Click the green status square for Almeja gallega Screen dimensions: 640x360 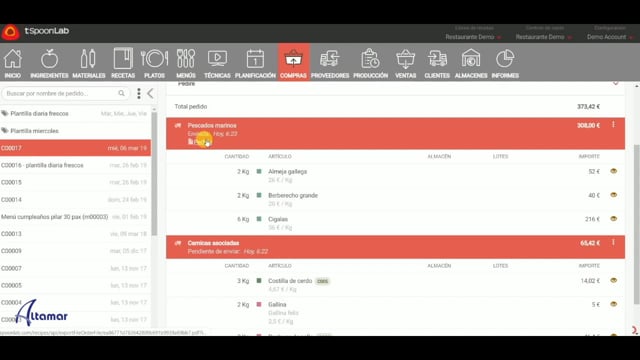pos(259,171)
